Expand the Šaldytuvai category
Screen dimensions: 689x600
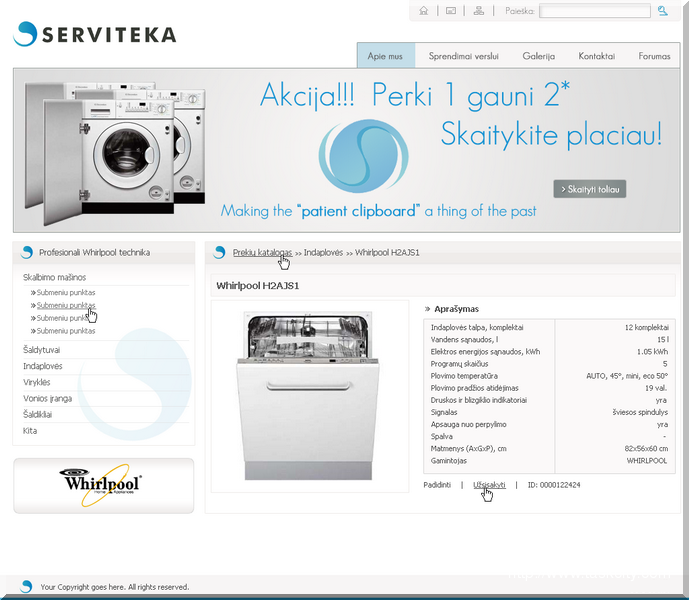click(42, 350)
